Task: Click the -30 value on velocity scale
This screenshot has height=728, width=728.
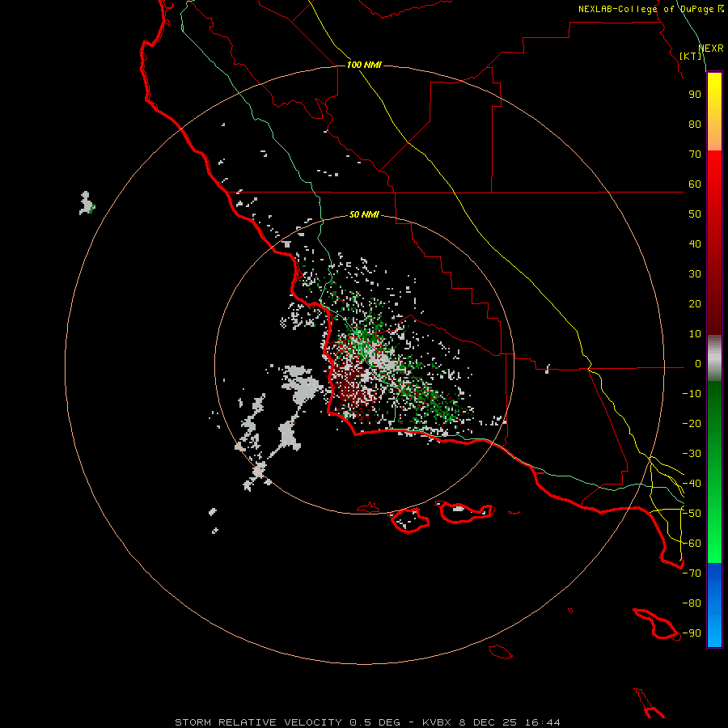Action: pos(692,454)
